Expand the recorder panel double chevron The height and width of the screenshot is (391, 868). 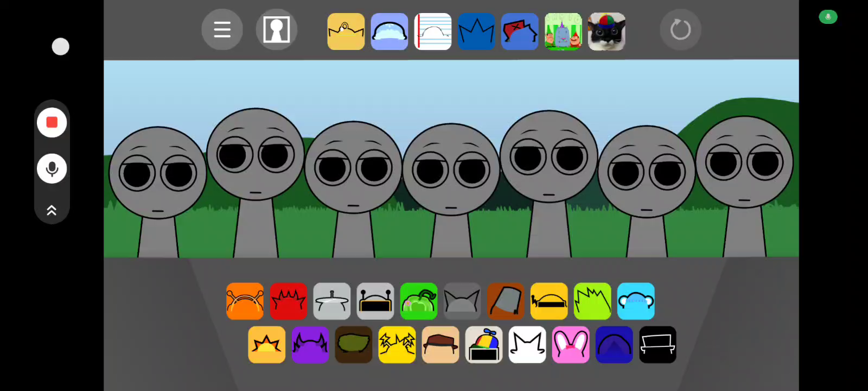coord(52,210)
